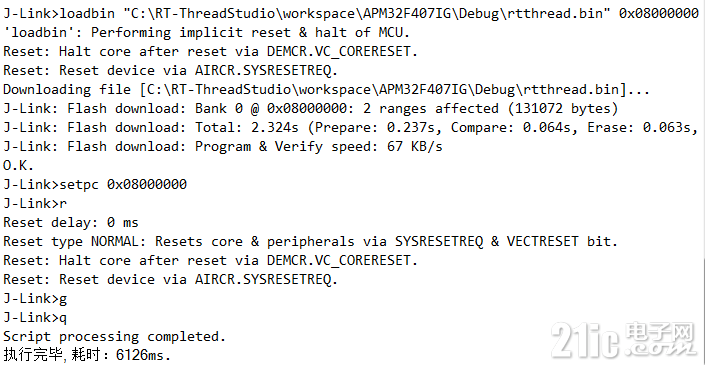
Task: Click the 'Reset delay: 0 ms' line
Action: coord(71,223)
